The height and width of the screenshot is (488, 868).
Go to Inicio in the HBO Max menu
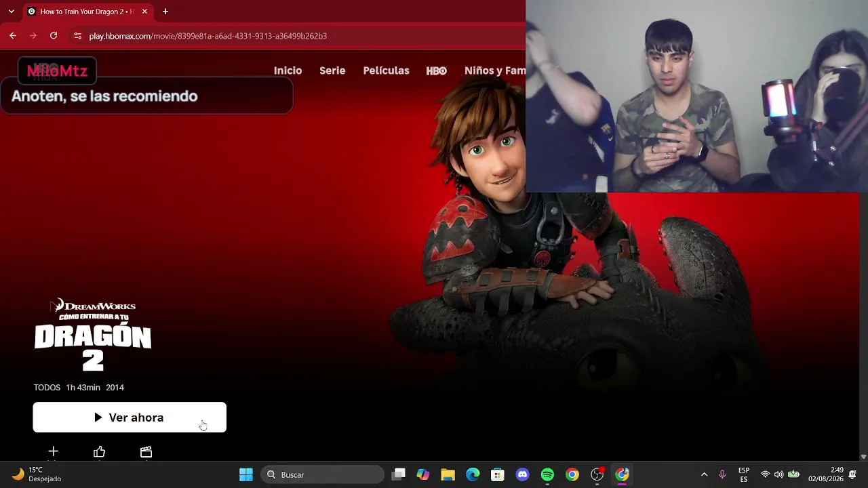coord(288,70)
